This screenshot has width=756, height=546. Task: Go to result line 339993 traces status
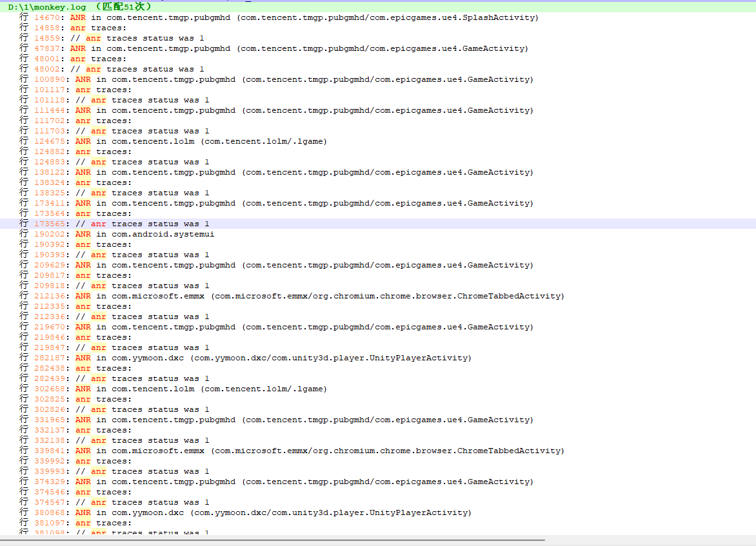click(x=378, y=471)
